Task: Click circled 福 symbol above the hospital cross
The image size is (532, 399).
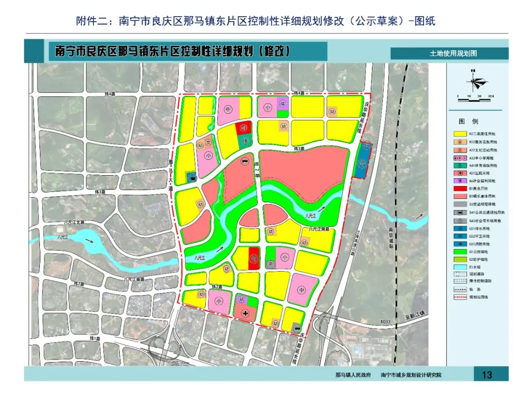Action: tap(241, 299)
